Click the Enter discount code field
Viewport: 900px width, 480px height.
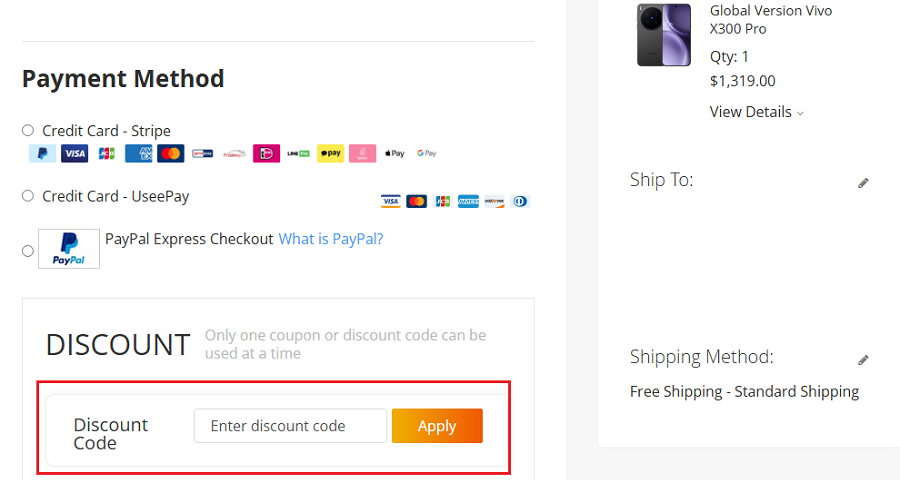point(290,426)
